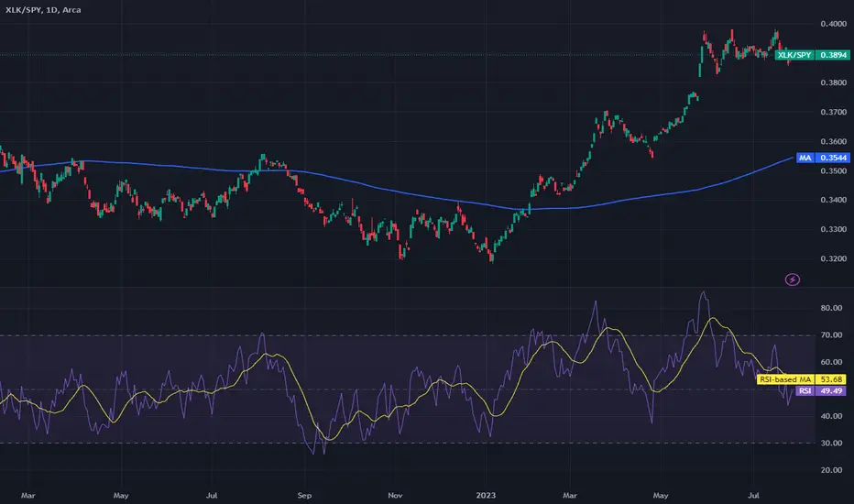Click the 0.3500 price axis label
The height and width of the screenshot is (504, 854).
(833, 171)
